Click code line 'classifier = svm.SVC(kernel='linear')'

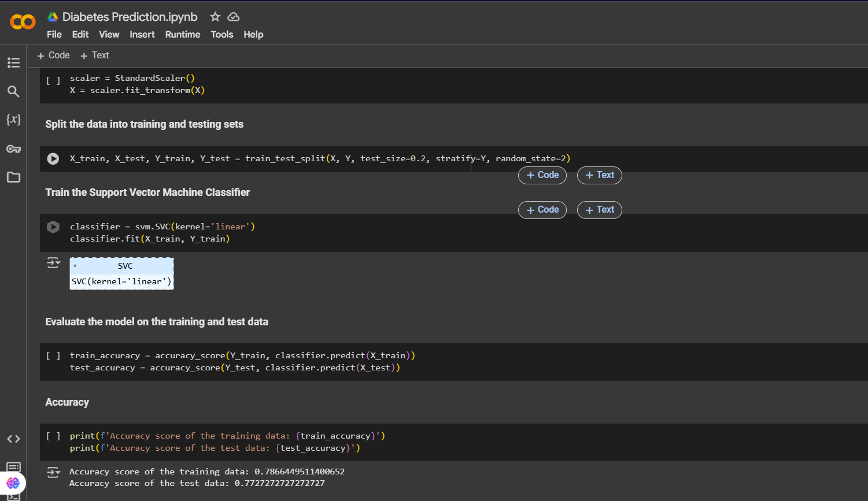162,227
